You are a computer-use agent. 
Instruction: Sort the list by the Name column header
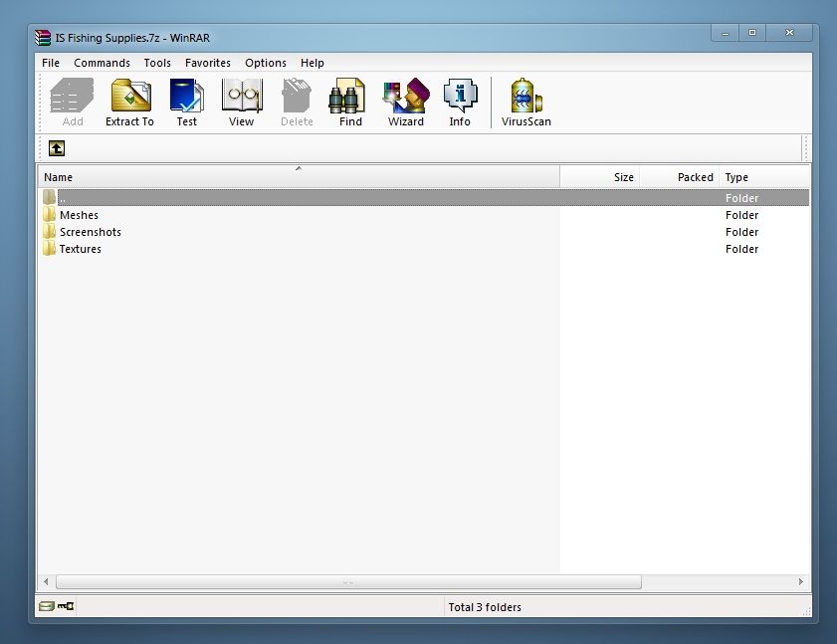(299, 177)
